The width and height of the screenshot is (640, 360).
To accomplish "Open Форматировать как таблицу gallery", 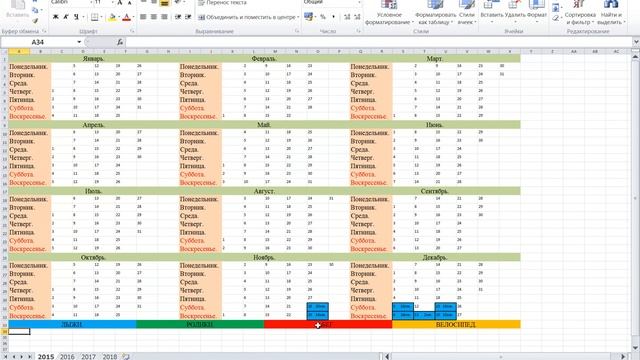I will coord(435,13).
